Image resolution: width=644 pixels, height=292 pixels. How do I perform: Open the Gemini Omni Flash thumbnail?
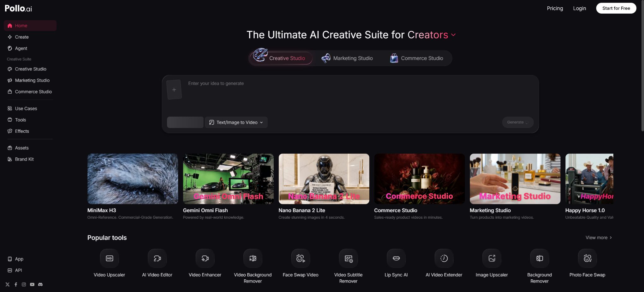pos(228,179)
